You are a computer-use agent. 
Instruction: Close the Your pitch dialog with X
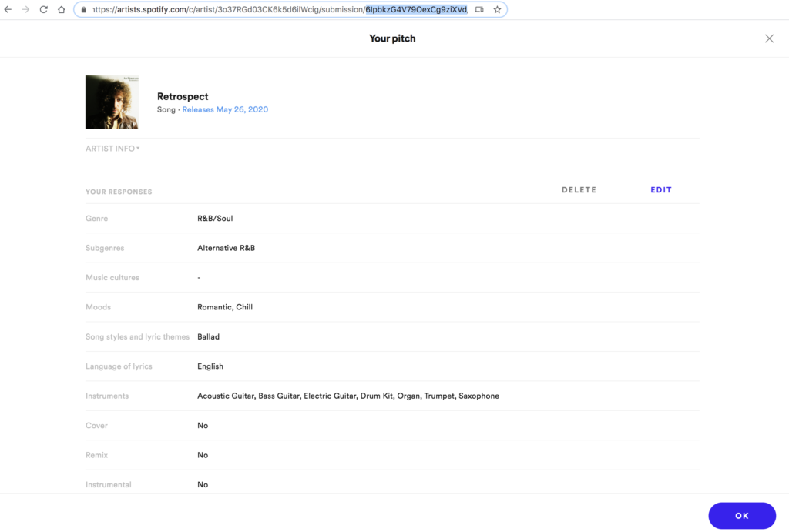click(769, 38)
